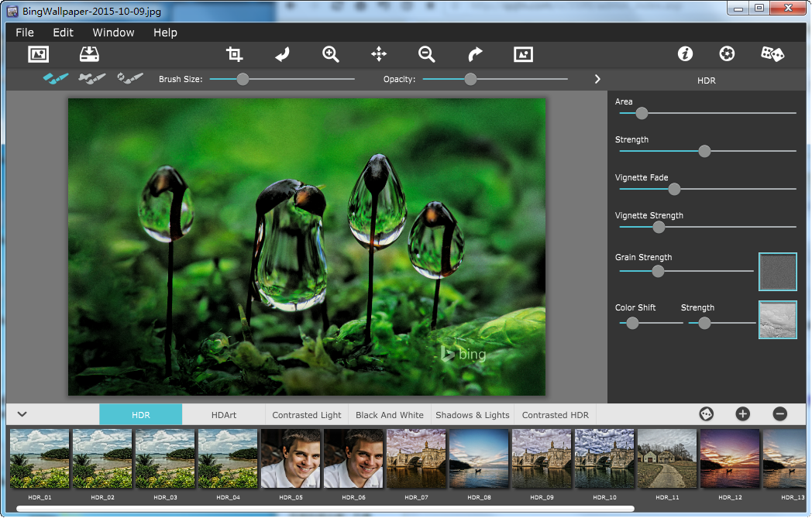Image resolution: width=812 pixels, height=518 pixels.
Task: Click the dice icon in top toolbar
Action: click(x=772, y=54)
